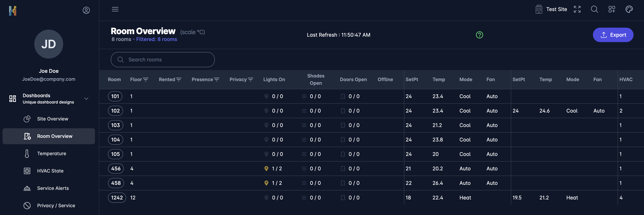
Task: Click the Test Site building icon
Action: pos(539,10)
